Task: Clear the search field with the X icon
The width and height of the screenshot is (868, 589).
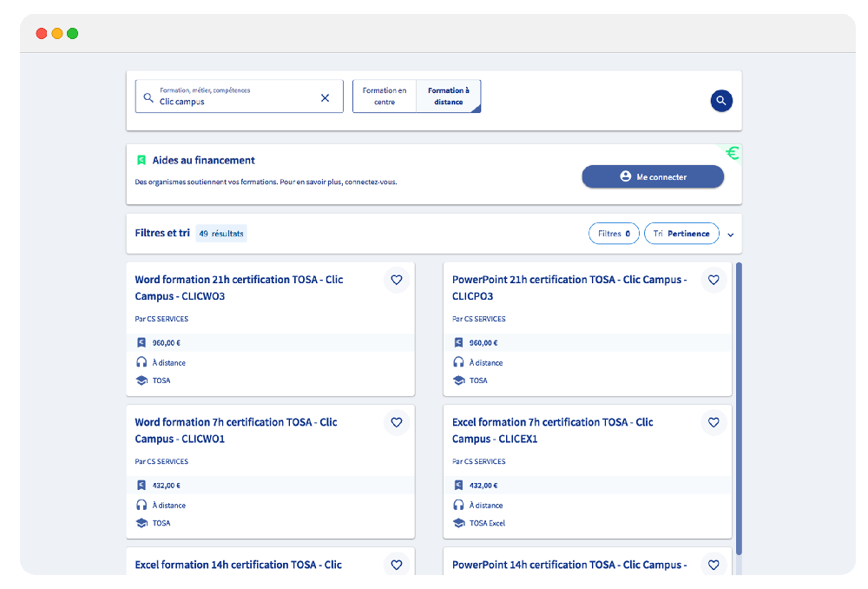Action: [x=325, y=97]
